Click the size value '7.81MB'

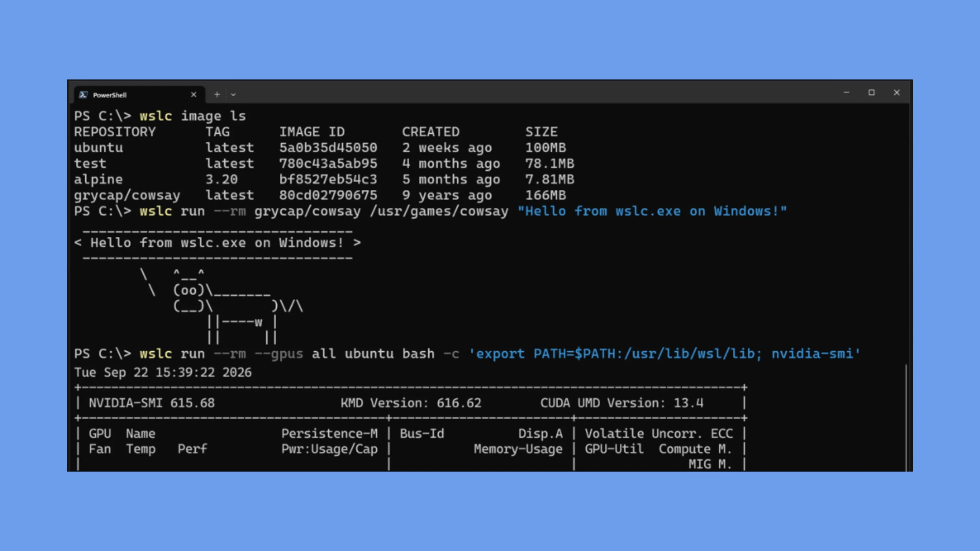(x=550, y=180)
